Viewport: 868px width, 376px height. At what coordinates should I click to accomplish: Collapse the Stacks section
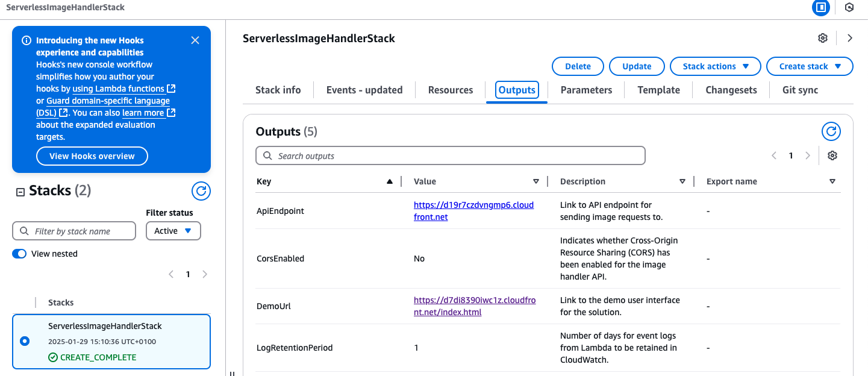20,192
